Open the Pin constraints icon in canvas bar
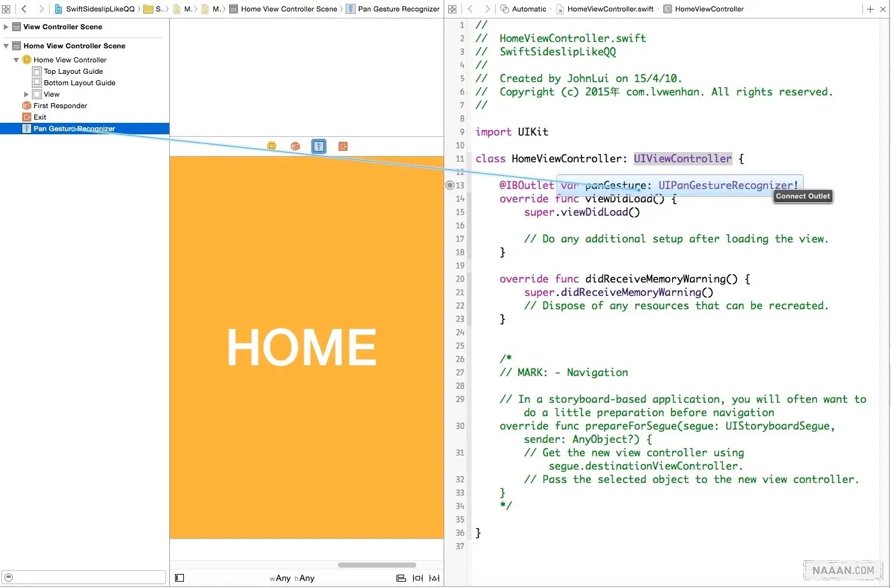The height and width of the screenshot is (588, 891). (x=417, y=578)
